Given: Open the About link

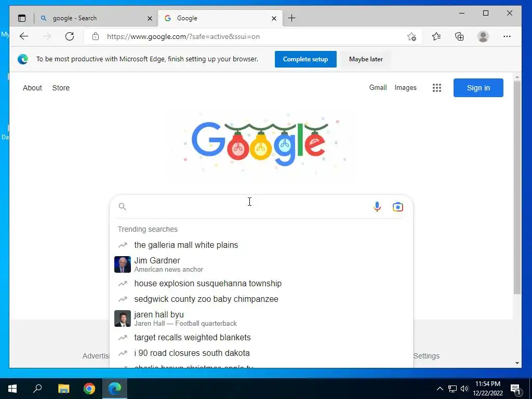Looking at the screenshot, I should coord(32,88).
